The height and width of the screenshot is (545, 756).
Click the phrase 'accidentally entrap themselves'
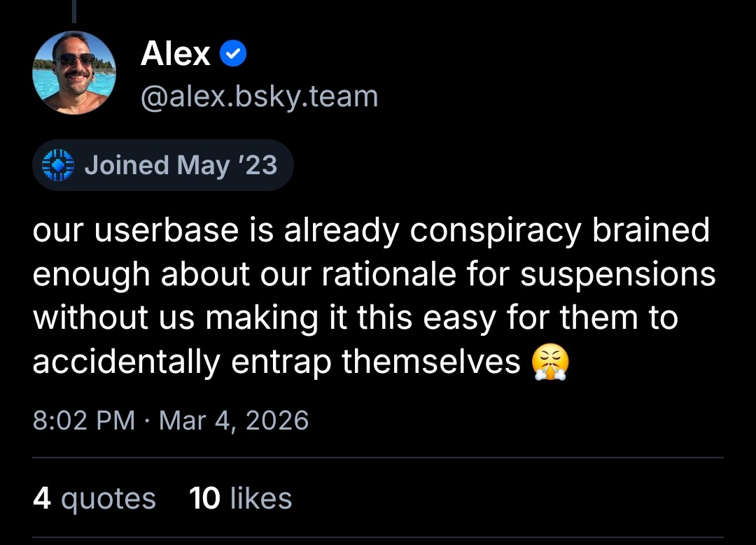276,362
